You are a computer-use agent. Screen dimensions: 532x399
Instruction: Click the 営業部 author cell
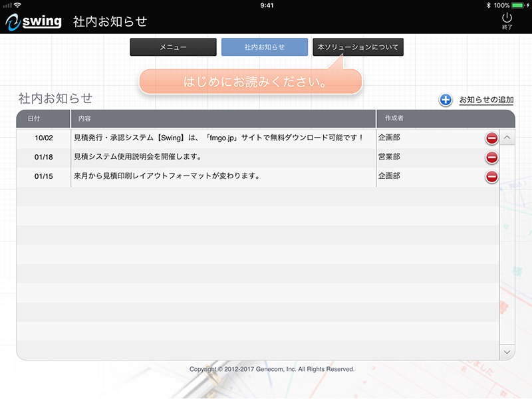388,158
